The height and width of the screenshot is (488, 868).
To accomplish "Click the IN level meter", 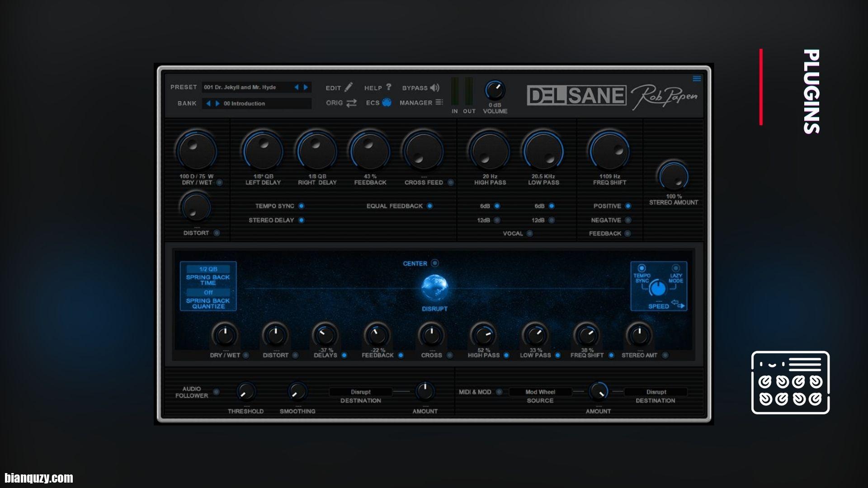I will click(454, 92).
